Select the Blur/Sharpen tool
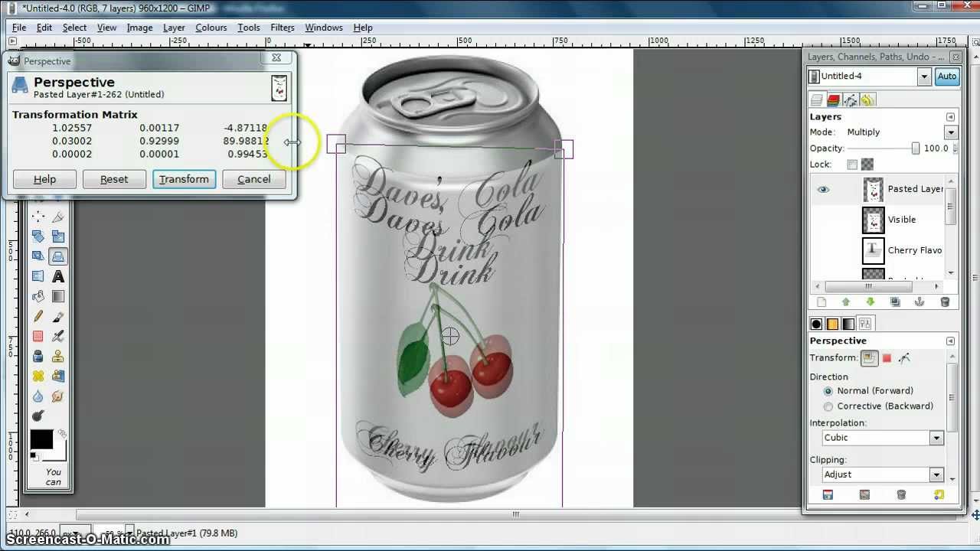The height and width of the screenshot is (551, 980). [38, 396]
